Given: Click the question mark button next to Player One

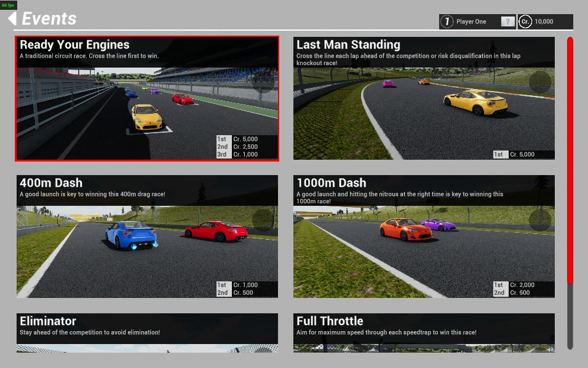Looking at the screenshot, I should [507, 22].
